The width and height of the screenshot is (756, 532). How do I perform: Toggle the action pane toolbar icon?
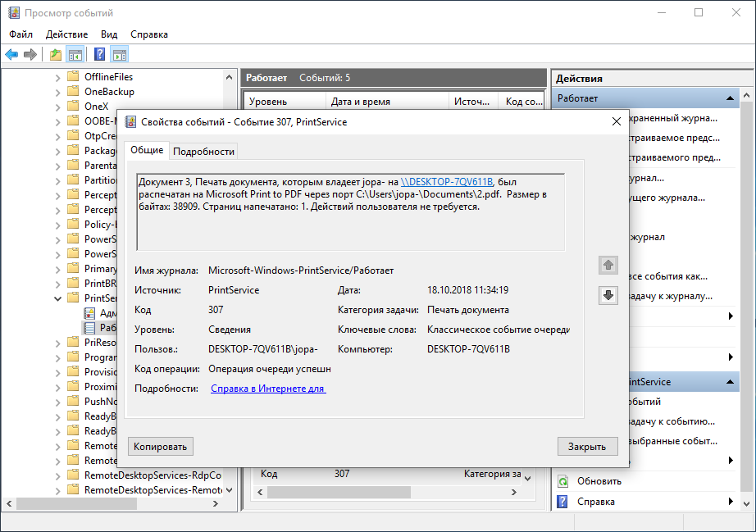click(x=120, y=54)
